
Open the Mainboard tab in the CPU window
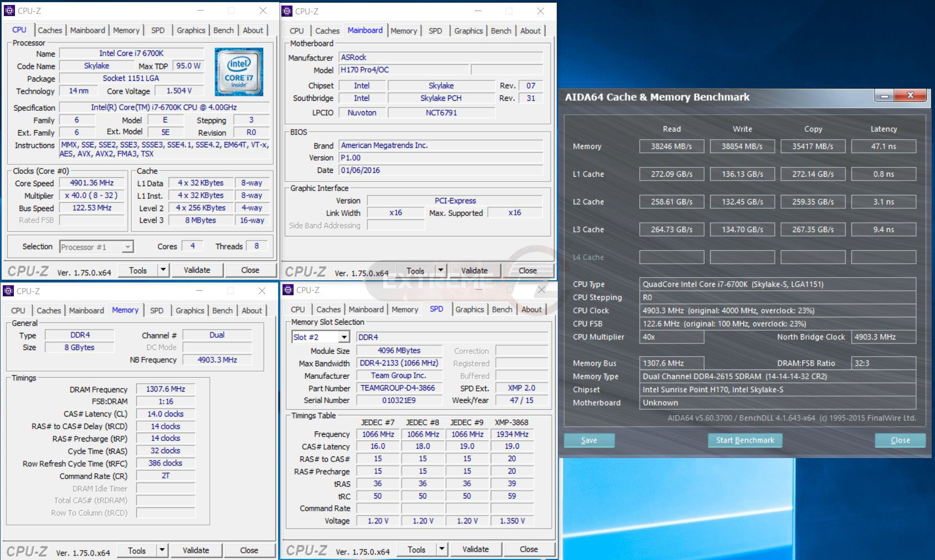tap(88, 30)
